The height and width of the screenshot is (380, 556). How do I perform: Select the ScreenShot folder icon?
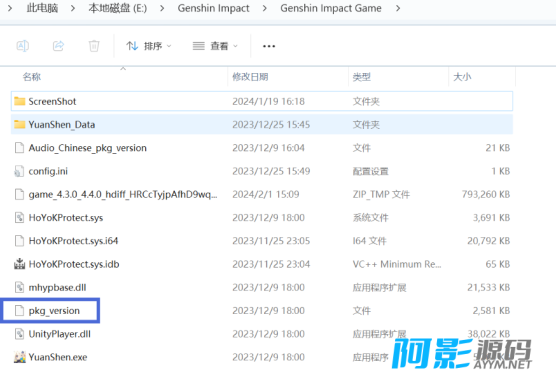tap(20, 101)
